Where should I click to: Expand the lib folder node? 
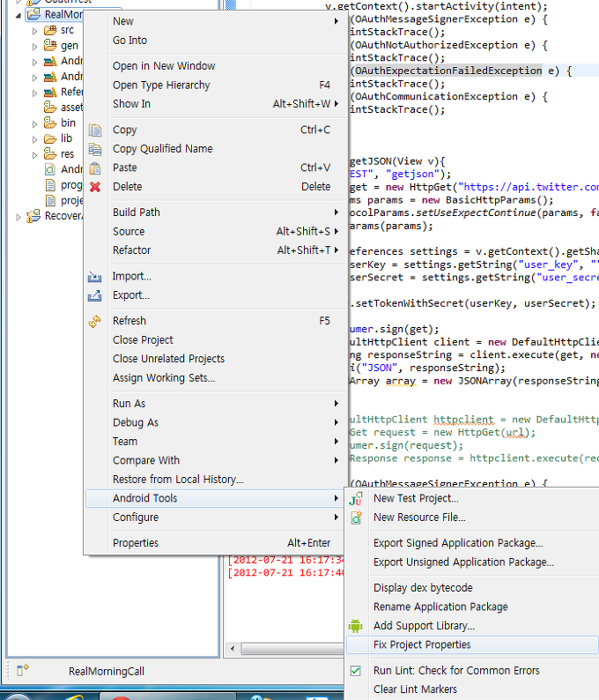(34, 139)
